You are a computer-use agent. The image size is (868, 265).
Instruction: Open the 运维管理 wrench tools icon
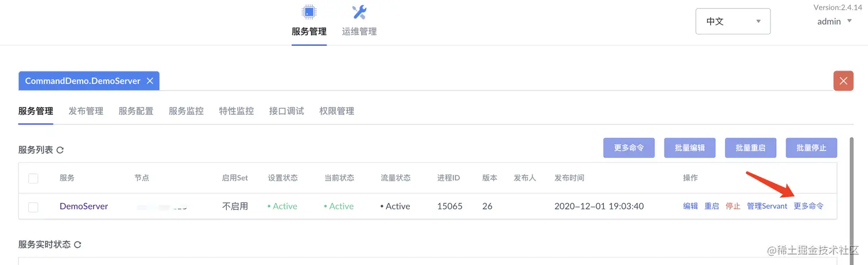(359, 12)
